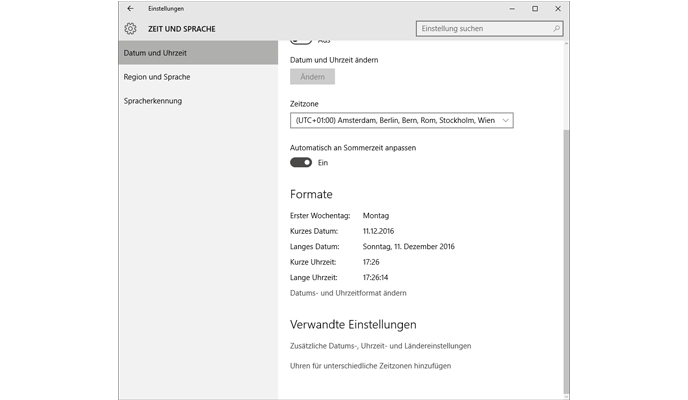Click the gear icon beside Zeit und Sprache
Image resolution: width=688 pixels, height=400 pixels.
pos(130,29)
